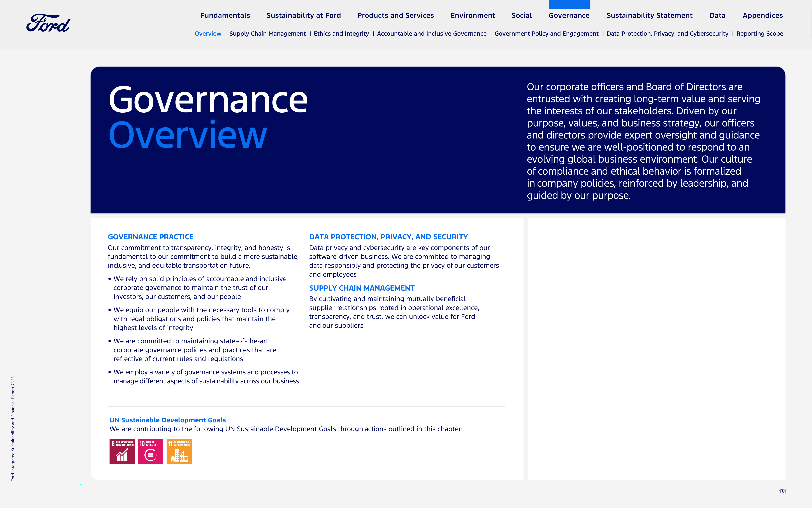Go to Appendices tab
This screenshot has height=508, width=812.
(x=762, y=15)
